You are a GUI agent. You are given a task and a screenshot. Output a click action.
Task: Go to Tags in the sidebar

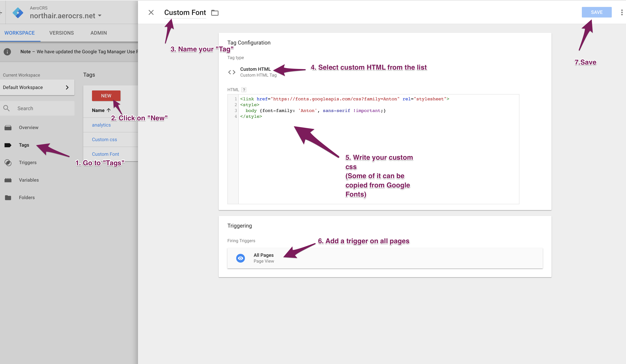point(24,145)
